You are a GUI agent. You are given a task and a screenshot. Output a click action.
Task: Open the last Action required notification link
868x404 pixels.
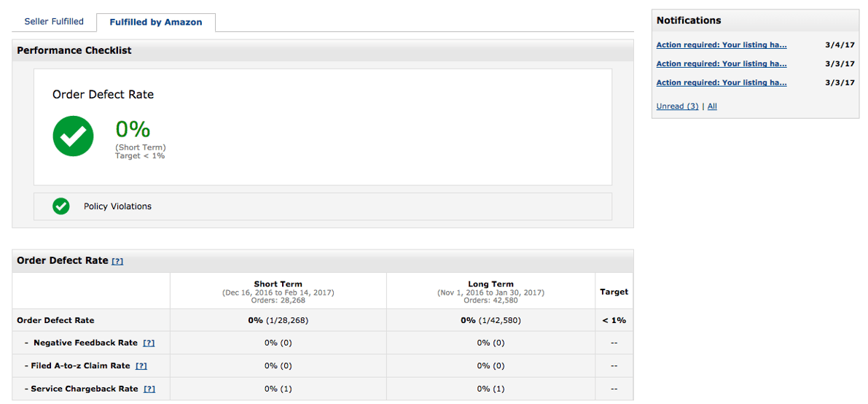point(722,82)
